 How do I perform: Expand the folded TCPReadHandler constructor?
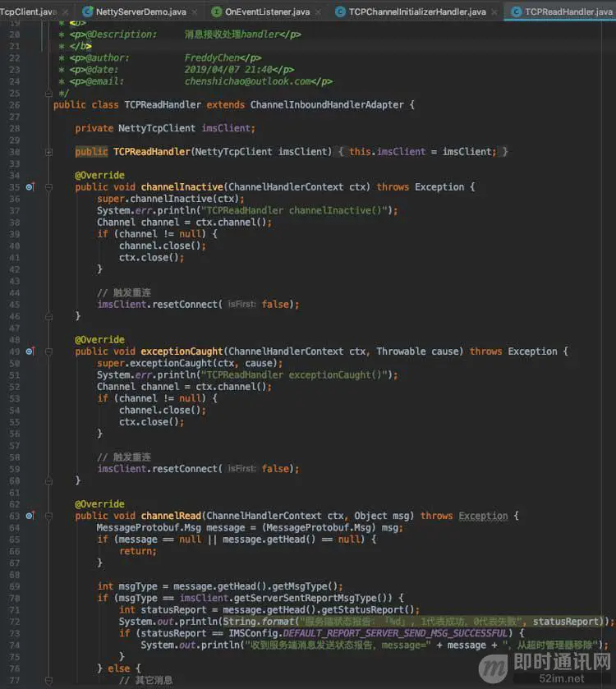(48, 152)
